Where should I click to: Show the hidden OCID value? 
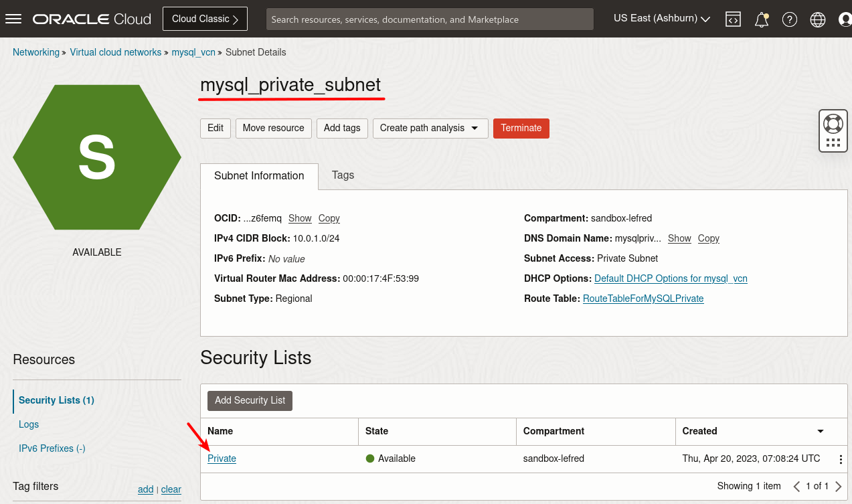300,218
